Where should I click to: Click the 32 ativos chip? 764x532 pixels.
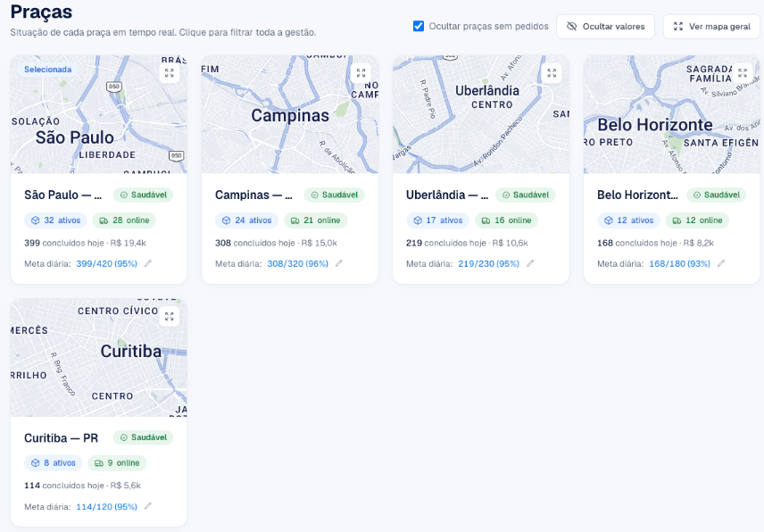(x=55, y=220)
